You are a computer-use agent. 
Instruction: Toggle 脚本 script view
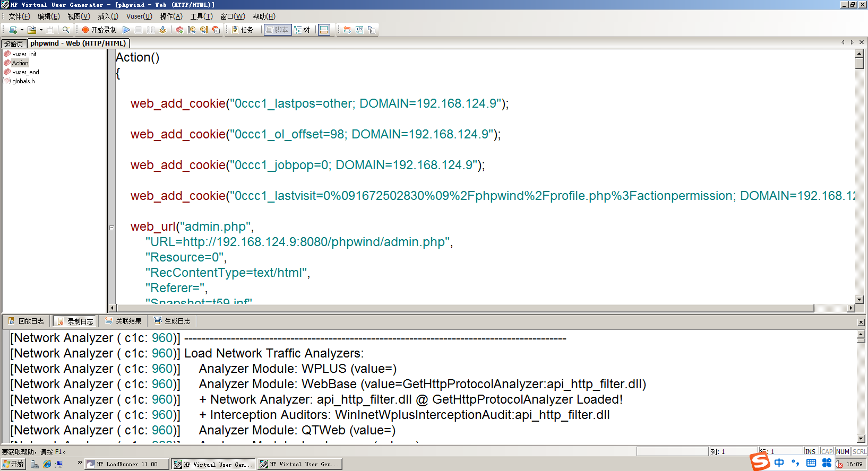(x=277, y=30)
